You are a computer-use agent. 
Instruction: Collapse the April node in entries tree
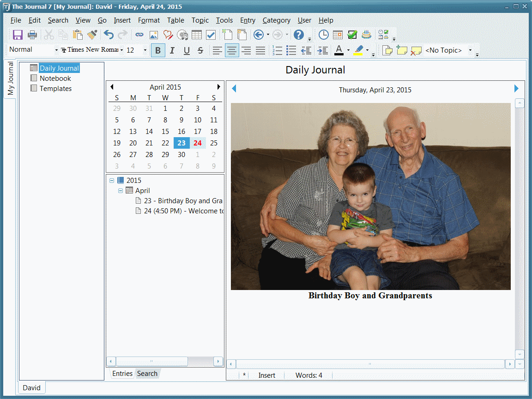(x=121, y=191)
